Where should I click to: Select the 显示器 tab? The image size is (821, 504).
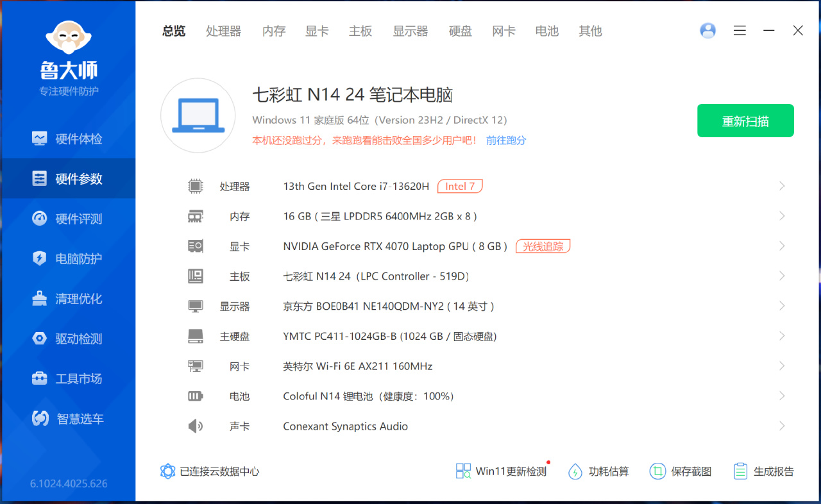pos(410,31)
